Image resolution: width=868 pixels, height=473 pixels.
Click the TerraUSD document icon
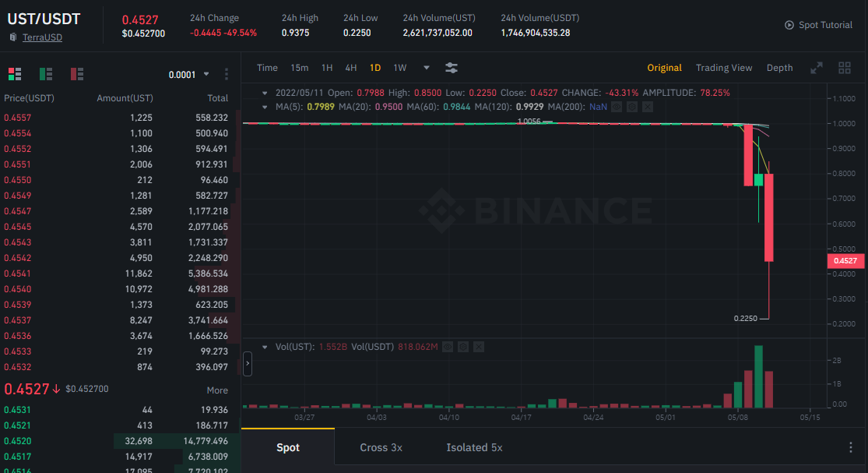13,37
